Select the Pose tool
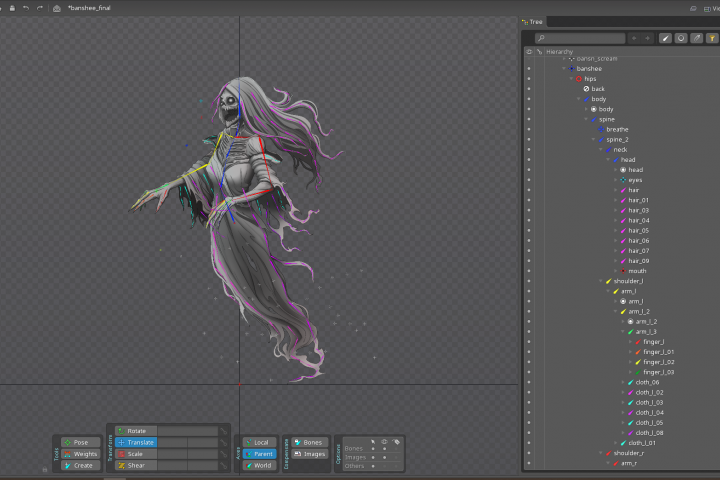This screenshot has width=720, height=480. pos(80,442)
